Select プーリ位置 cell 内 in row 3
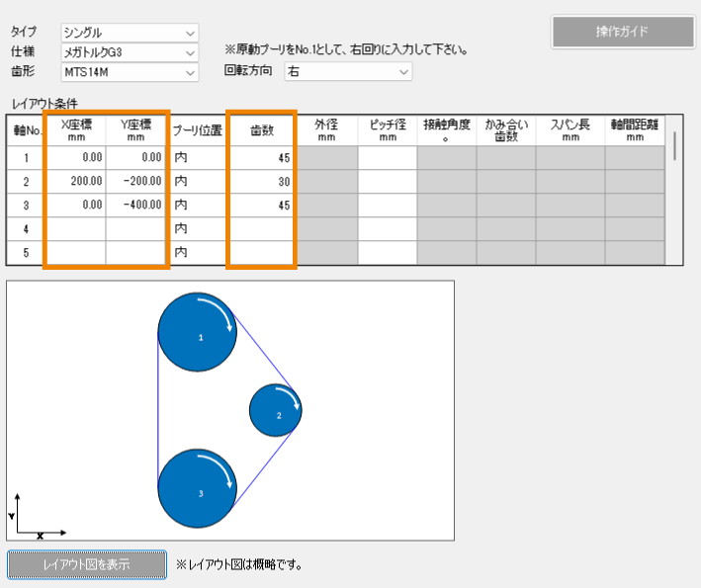This screenshot has height=588, width=701. 198,205
